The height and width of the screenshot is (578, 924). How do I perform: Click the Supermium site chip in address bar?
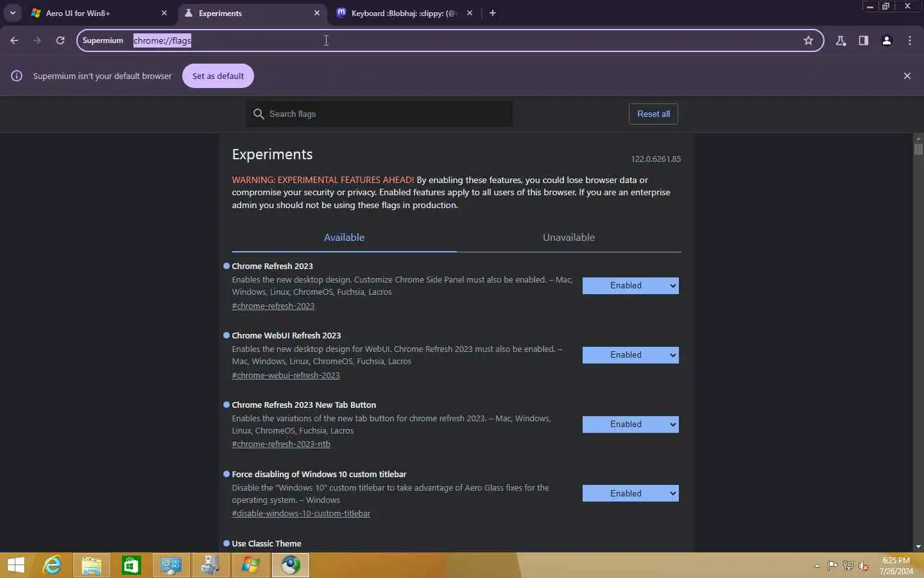point(103,40)
